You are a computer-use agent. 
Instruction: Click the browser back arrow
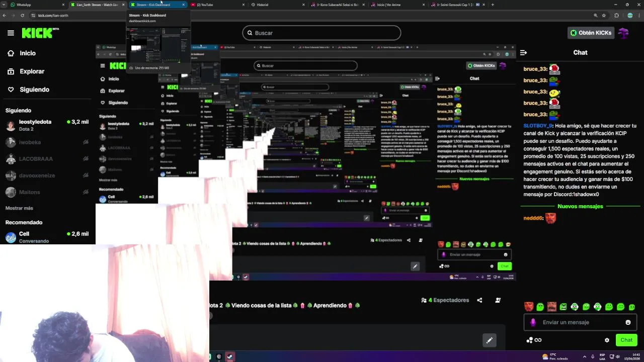tap(5, 15)
